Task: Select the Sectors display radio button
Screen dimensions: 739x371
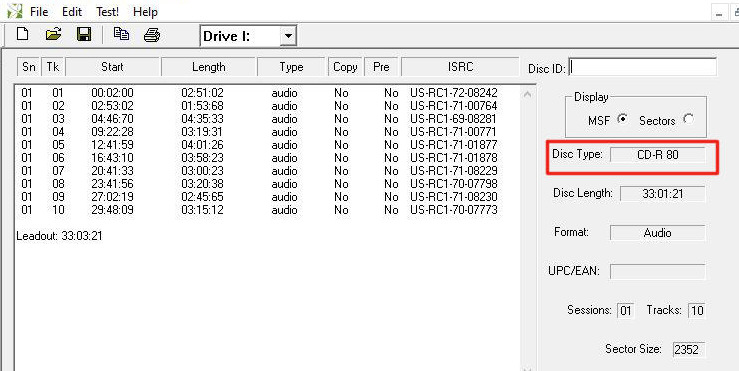Action: tap(689, 119)
